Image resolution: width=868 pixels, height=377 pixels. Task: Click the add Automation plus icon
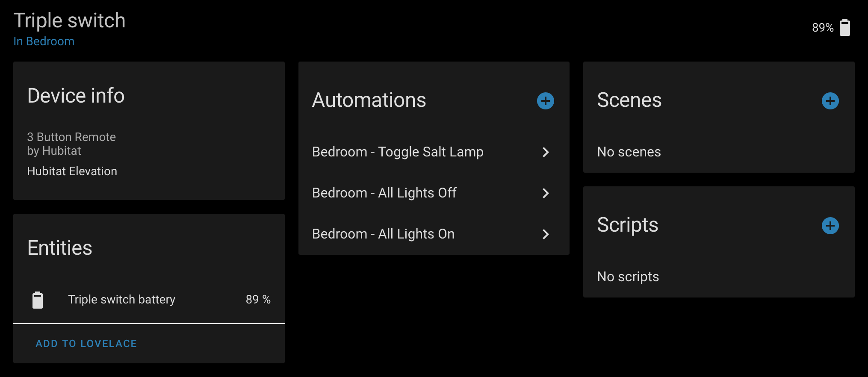tap(545, 101)
